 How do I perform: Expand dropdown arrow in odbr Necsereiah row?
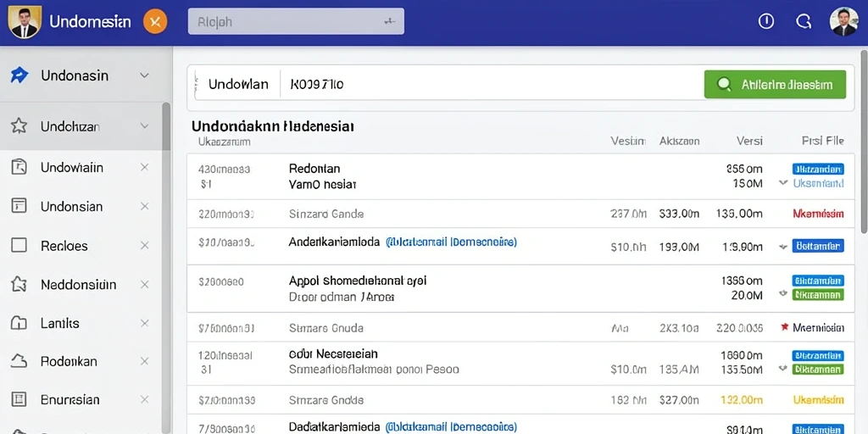(x=782, y=368)
